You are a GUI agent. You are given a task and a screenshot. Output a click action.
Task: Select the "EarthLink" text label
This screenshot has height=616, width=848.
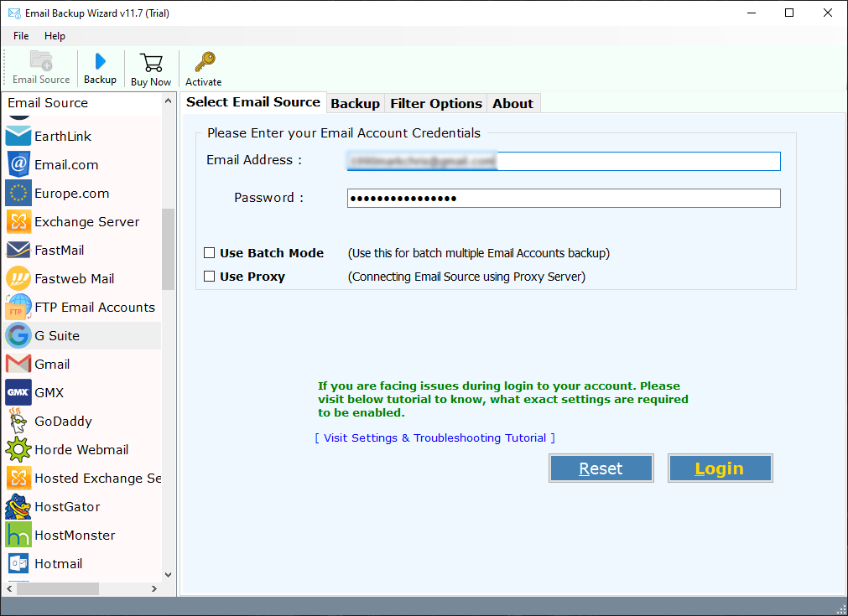click(63, 136)
